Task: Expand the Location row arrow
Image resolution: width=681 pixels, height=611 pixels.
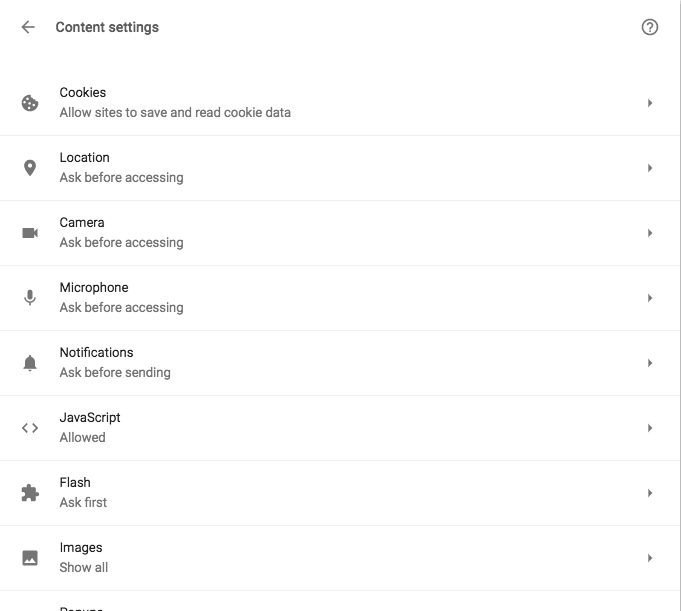Action: pos(650,168)
